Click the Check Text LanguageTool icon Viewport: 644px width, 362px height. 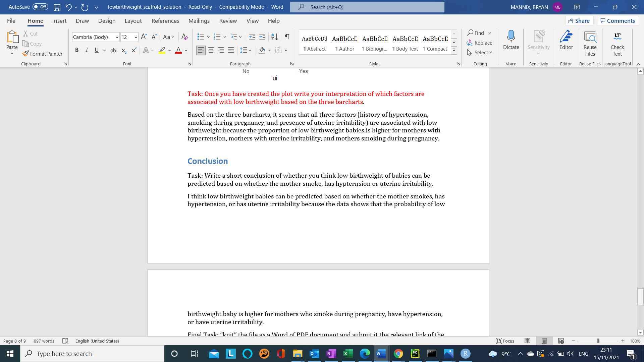pos(617,37)
